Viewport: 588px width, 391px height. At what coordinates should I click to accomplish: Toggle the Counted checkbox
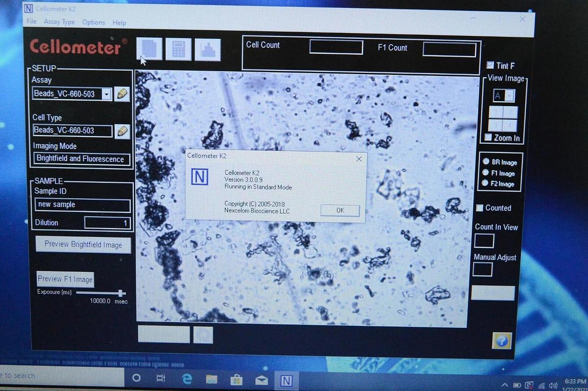(x=480, y=208)
